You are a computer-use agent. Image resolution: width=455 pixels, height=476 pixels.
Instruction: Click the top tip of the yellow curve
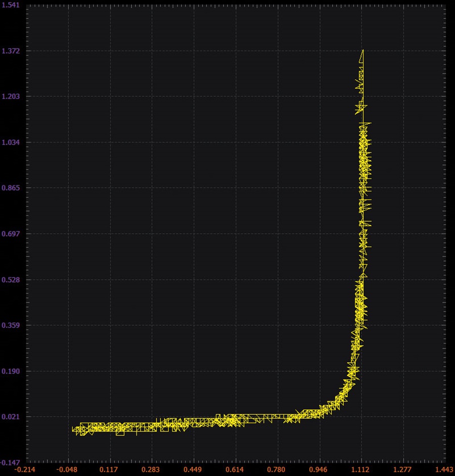[363, 51]
